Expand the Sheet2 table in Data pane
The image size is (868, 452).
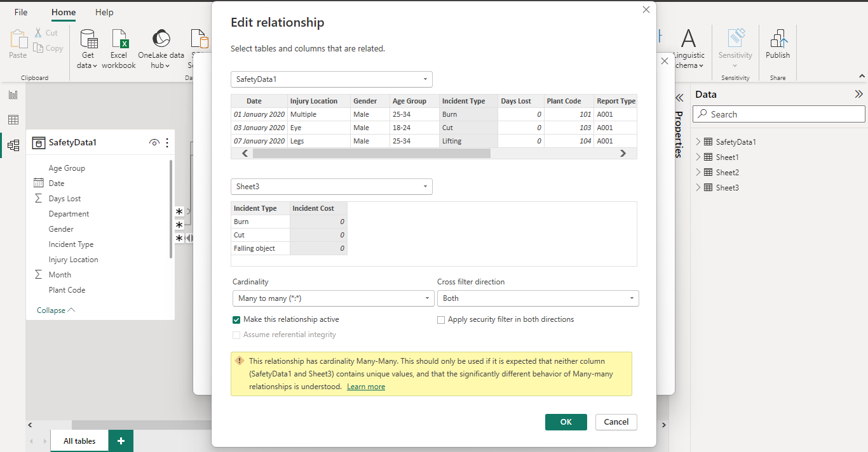click(x=698, y=172)
